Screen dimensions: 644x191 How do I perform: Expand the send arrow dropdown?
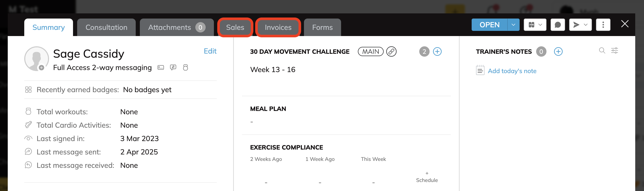click(x=581, y=25)
